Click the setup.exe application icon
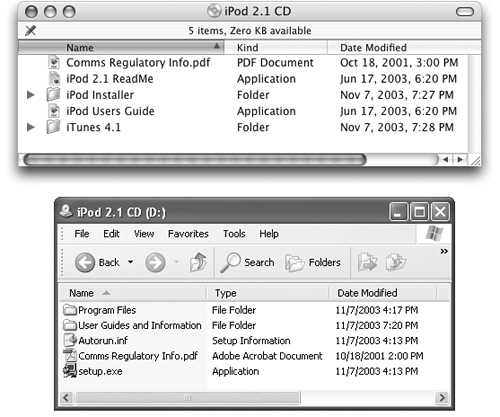The image size is (500, 417). pyautogui.click(x=70, y=371)
